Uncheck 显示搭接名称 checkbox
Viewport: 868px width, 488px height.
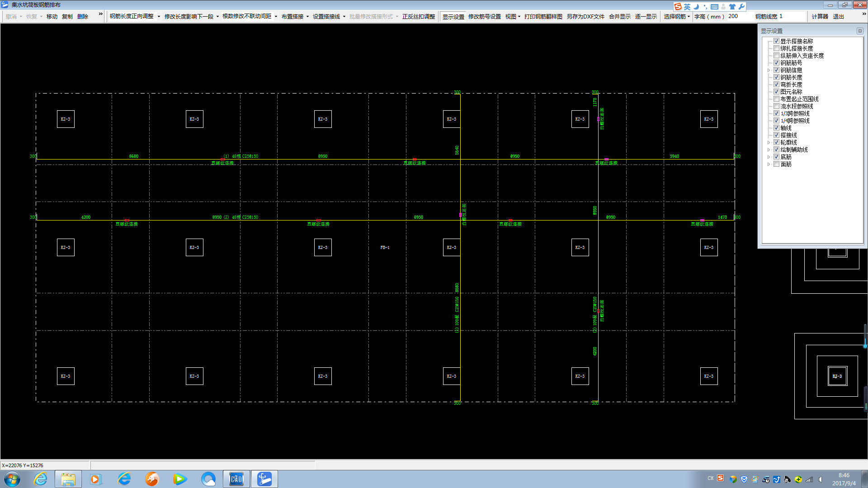click(x=776, y=41)
